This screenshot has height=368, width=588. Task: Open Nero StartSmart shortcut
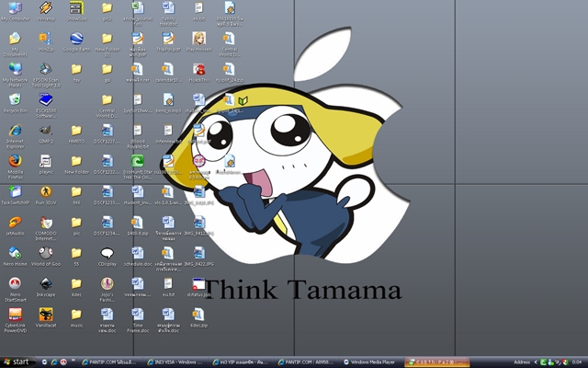point(16,290)
